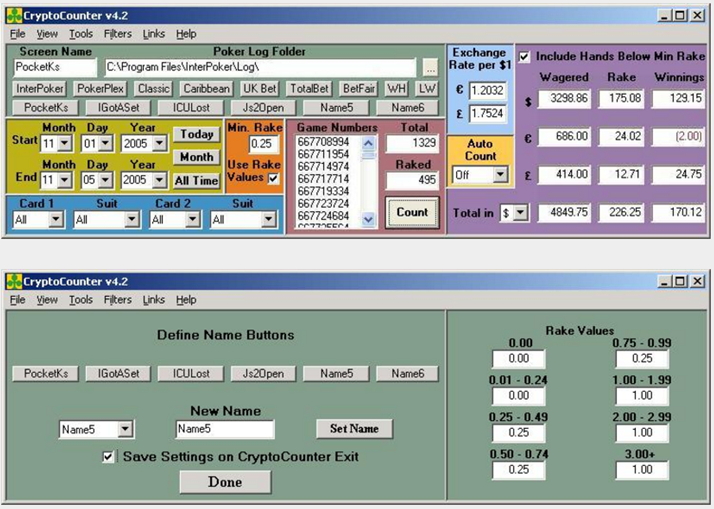
Task: Open the Name5 button selector dropdown
Action: click(x=125, y=429)
